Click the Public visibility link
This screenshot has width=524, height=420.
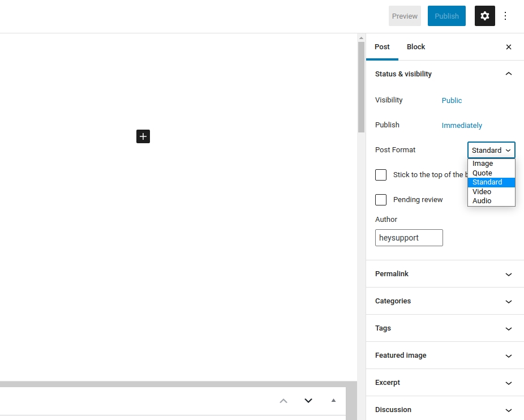pyautogui.click(x=452, y=100)
